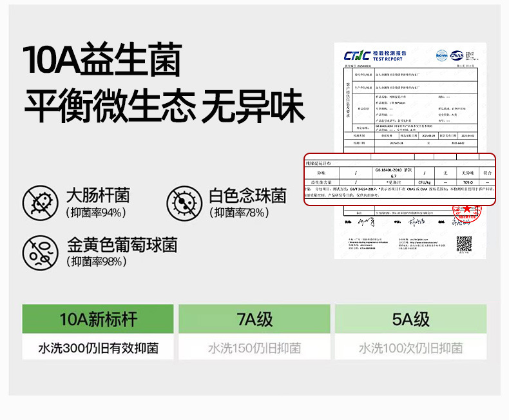This screenshot has height=420, width=509.
Task: Click the red-outlined test results callout
Action: tap(399, 180)
